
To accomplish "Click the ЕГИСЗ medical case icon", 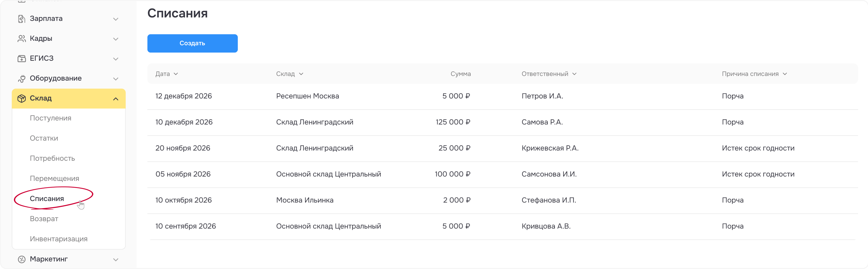I will point(22,59).
